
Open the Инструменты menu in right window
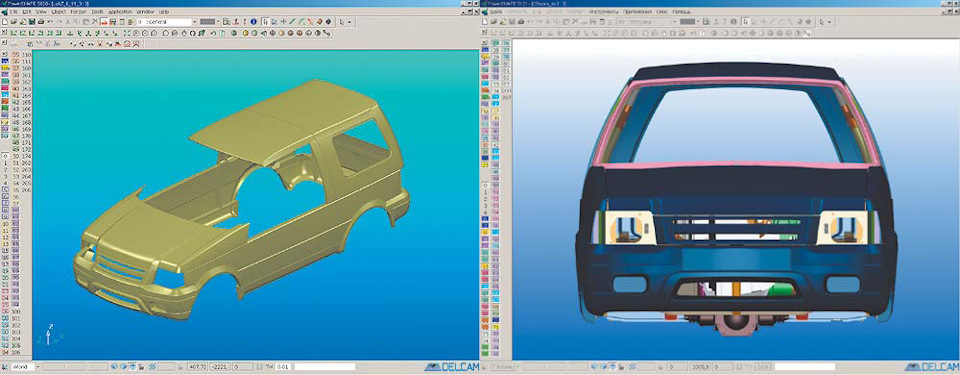(x=603, y=12)
